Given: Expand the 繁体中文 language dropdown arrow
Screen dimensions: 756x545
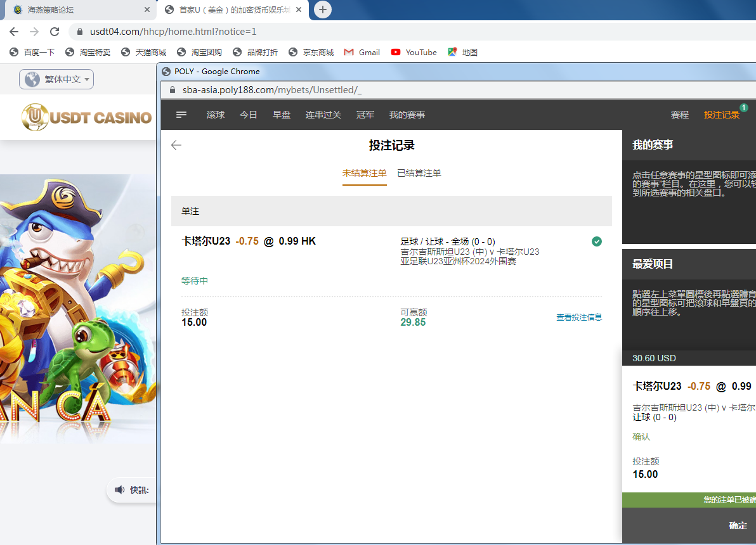Looking at the screenshot, I should click(87, 79).
